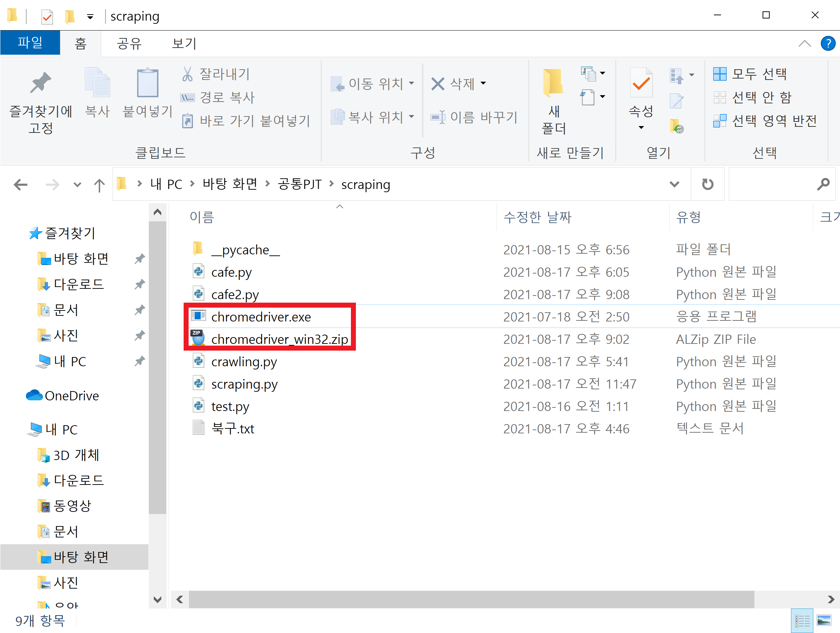Image resolution: width=840 pixels, height=633 pixels.
Task: Open the Delete (삭제) dropdown arrow
Action: pos(483,83)
